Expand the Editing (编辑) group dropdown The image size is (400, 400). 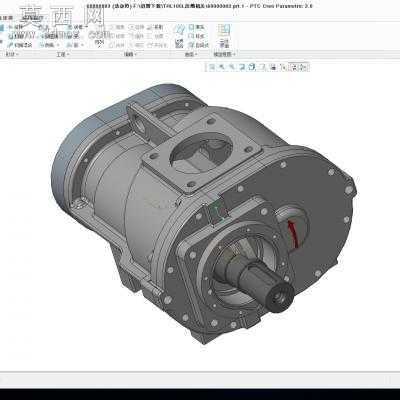pos(130,54)
